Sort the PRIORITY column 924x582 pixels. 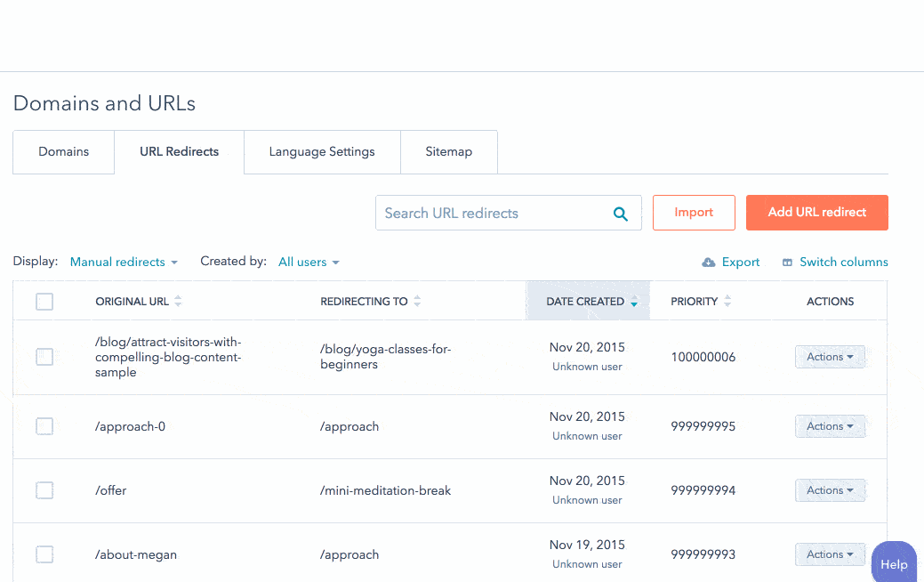point(727,301)
